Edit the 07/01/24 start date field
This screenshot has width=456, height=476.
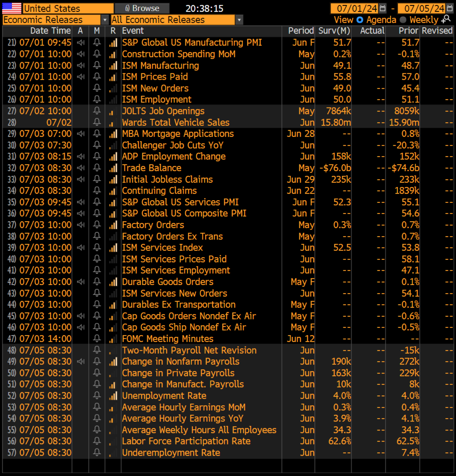tap(354, 8)
